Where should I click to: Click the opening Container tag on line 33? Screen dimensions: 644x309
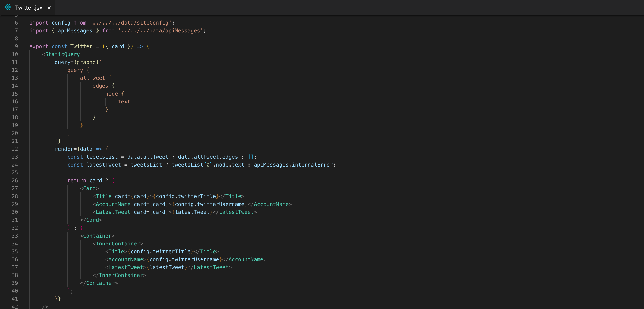(x=97, y=236)
